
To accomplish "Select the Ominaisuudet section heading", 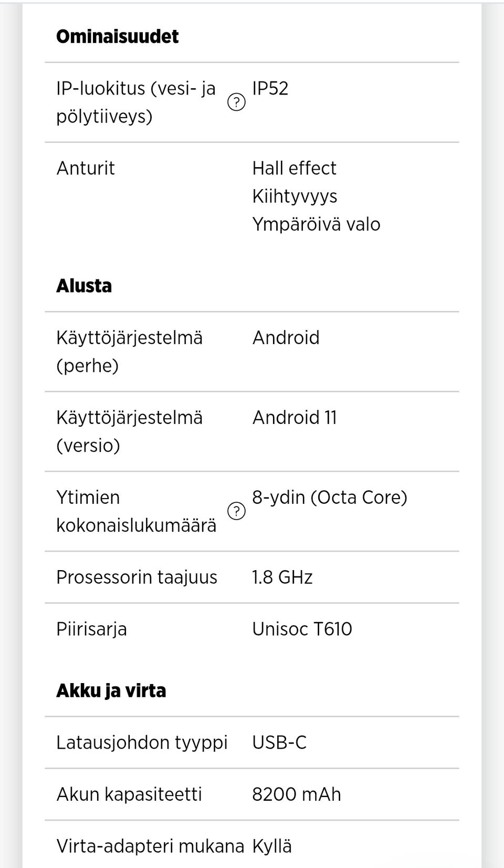I will (x=117, y=36).
